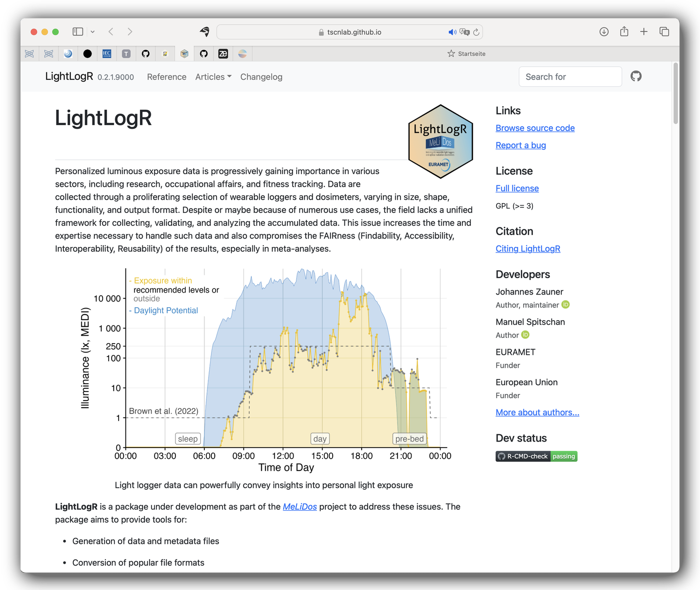
Task: Follow the MeLiDos project link
Action: (x=300, y=507)
